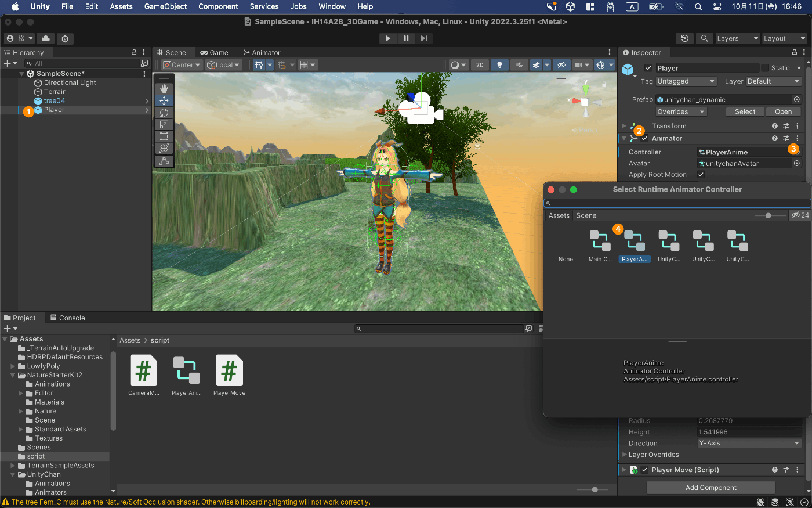Viewport: 812px width, 508px height.
Task: Open the Direction Y-Axis dropdown
Action: tap(749, 443)
